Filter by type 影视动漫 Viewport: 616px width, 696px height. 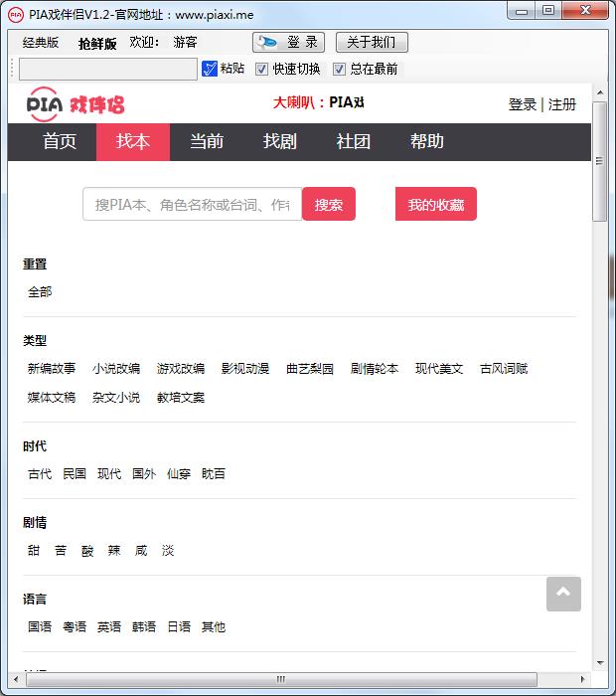[x=245, y=369]
